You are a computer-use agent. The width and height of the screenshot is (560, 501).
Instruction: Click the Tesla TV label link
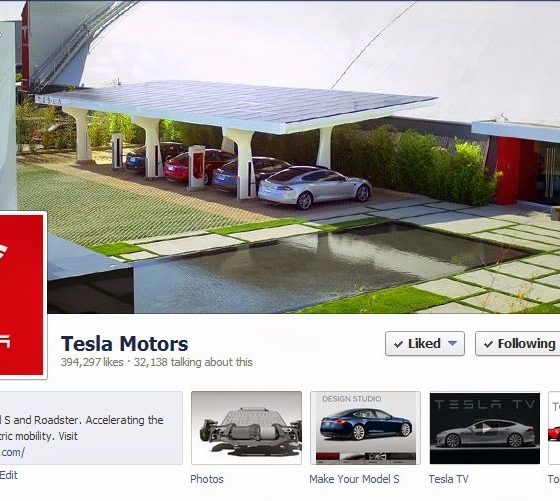[448, 479]
